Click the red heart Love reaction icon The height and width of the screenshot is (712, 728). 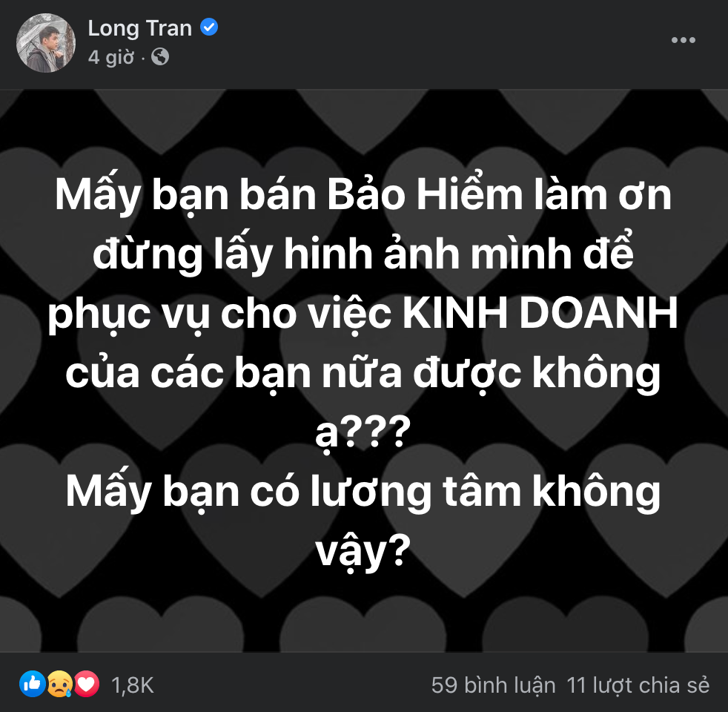coord(86,685)
